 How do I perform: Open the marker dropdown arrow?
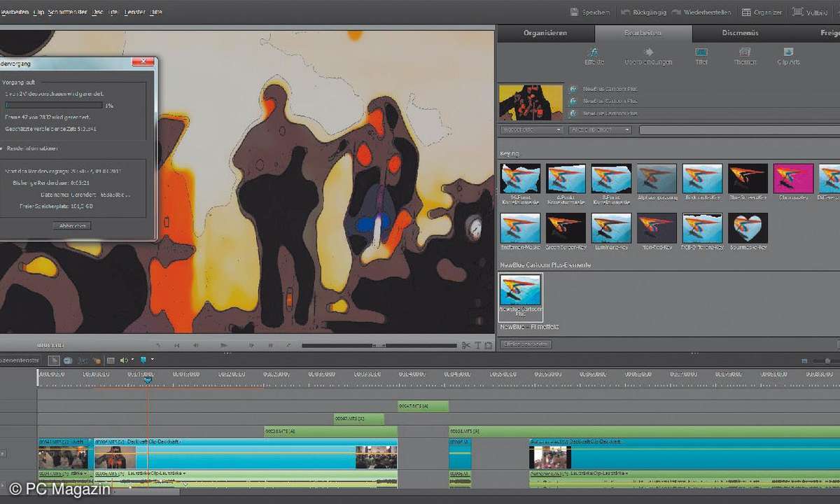click(x=152, y=360)
